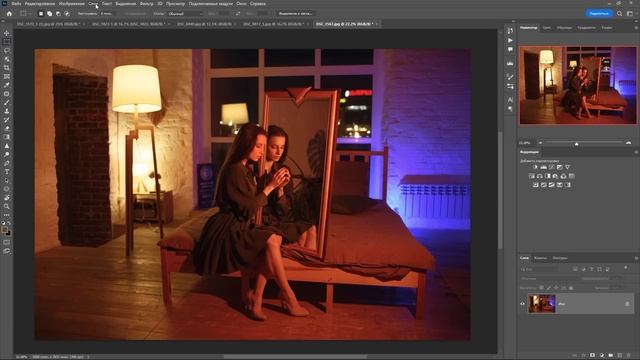Select the Dodge tool

[7, 155]
